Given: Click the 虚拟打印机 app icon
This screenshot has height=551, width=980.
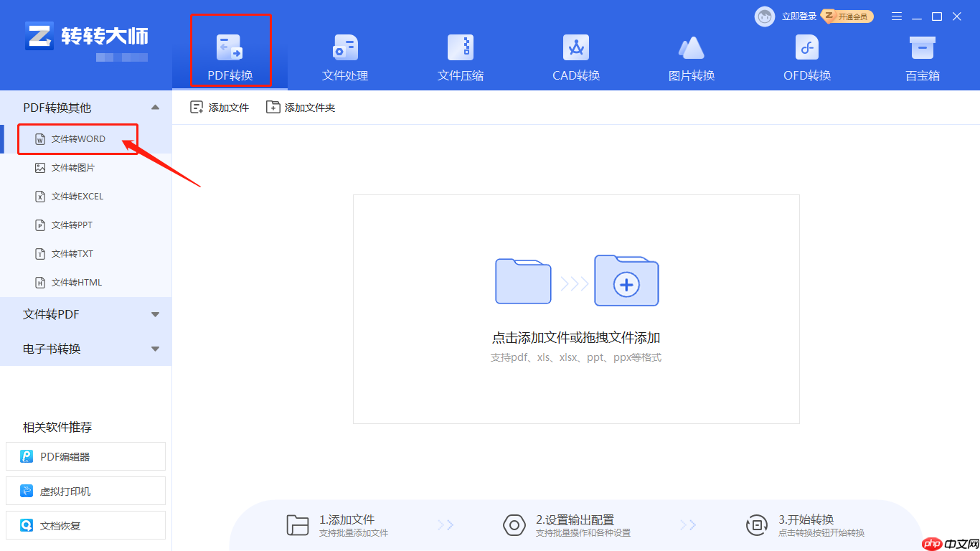Looking at the screenshot, I should (27, 491).
